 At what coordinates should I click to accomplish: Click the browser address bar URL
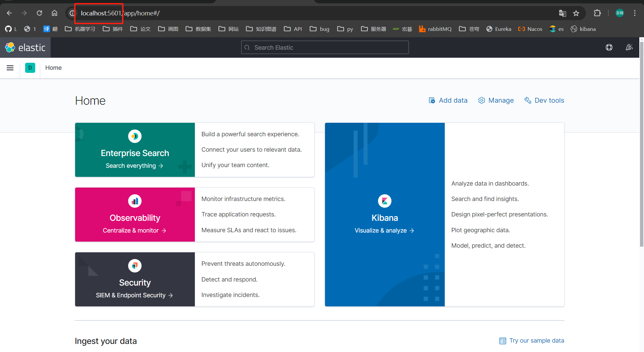[120, 13]
